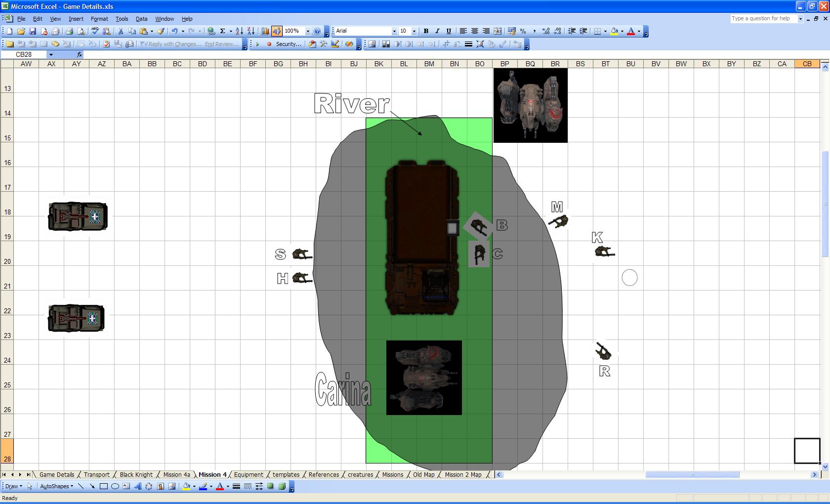Click the Format Painter brush icon
This screenshot has height=504, width=830.
(x=161, y=31)
